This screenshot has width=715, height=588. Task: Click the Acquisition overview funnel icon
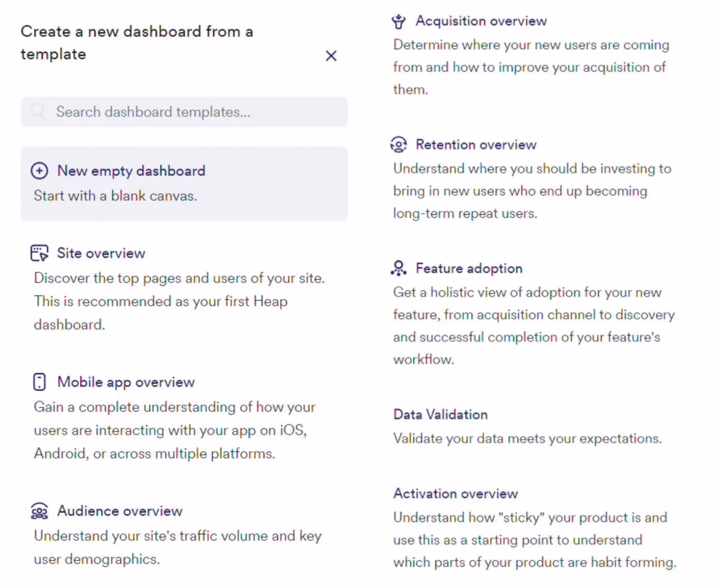398,21
